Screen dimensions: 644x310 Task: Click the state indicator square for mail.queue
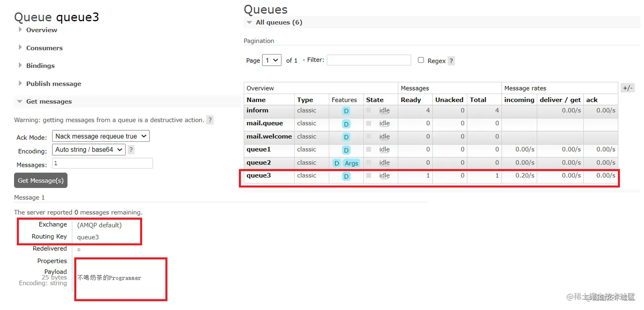[369, 123]
